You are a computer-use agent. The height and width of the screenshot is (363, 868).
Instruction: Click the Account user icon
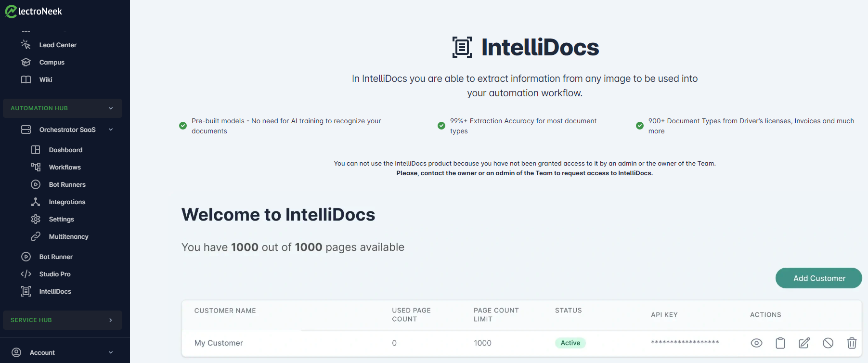click(x=16, y=352)
